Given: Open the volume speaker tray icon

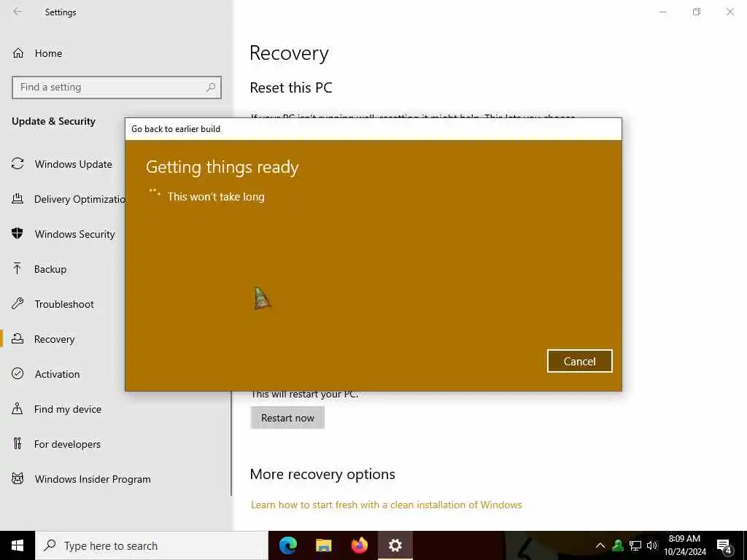Looking at the screenshot, I should (x=652, y=545).
